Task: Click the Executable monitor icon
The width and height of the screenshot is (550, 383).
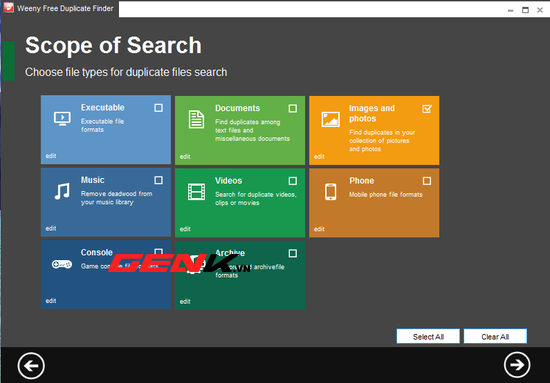Action: [x=62, y=119]
